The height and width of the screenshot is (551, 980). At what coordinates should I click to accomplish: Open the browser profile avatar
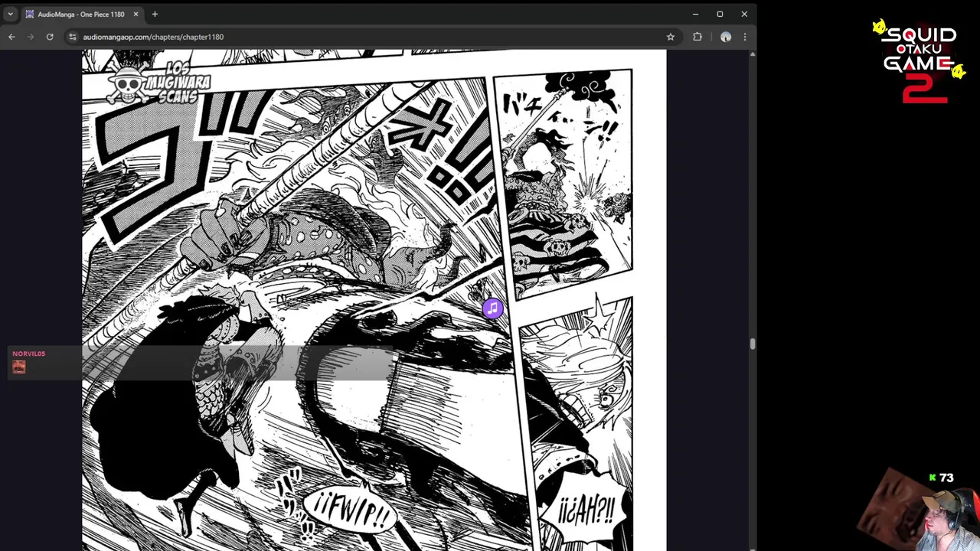[x=726, y=37]
